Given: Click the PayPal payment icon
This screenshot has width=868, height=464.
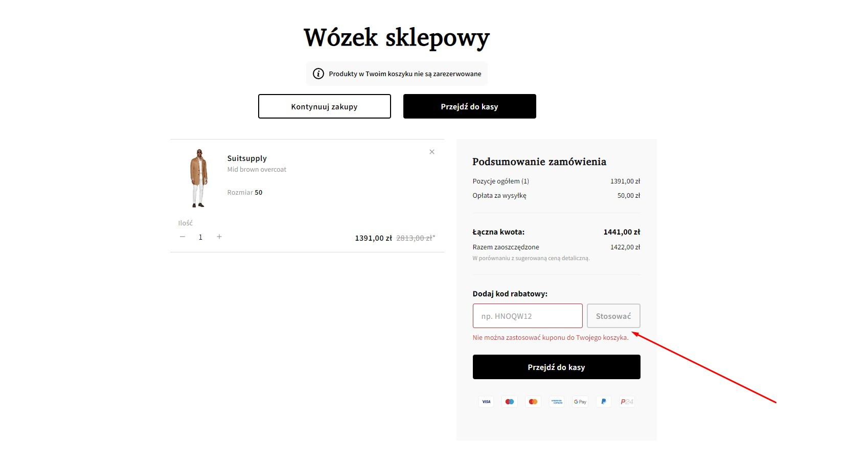Looking at the screenshot, I should [604, 402].
